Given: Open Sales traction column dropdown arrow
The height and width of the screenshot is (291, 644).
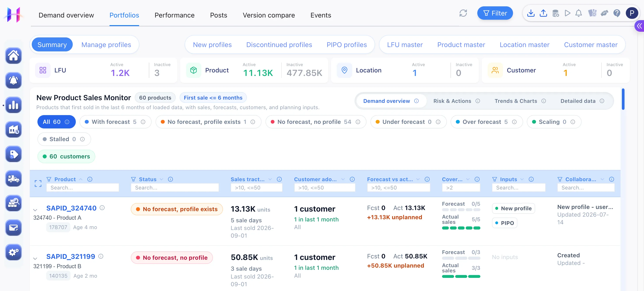Looking at the screenshot, I should point(270,179).
